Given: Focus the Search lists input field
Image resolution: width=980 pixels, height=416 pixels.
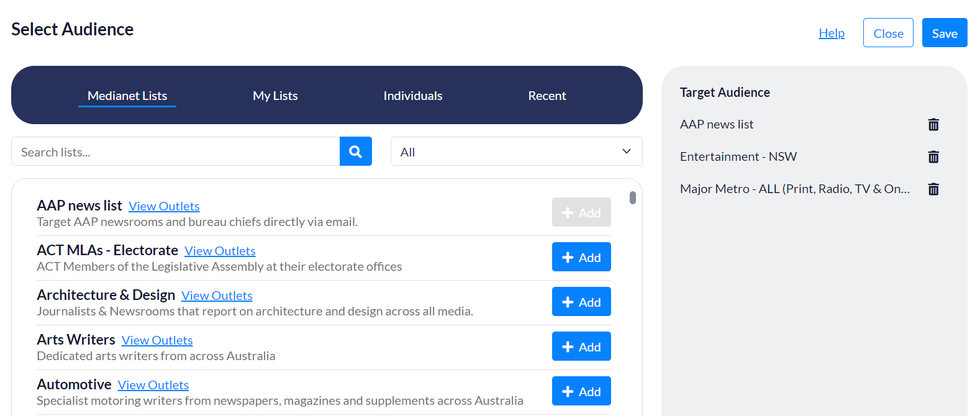Looking at the screenshot, I should 176,151.
